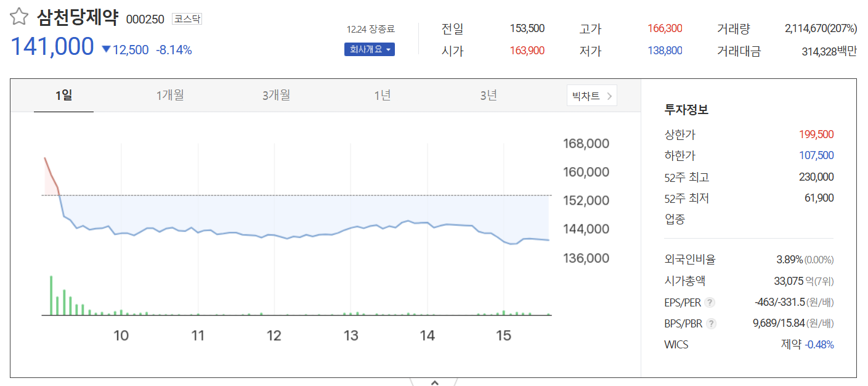This screenshot has width=868, height=386.
Task: Click the WICS 제약 sector link
Action: 791,345
